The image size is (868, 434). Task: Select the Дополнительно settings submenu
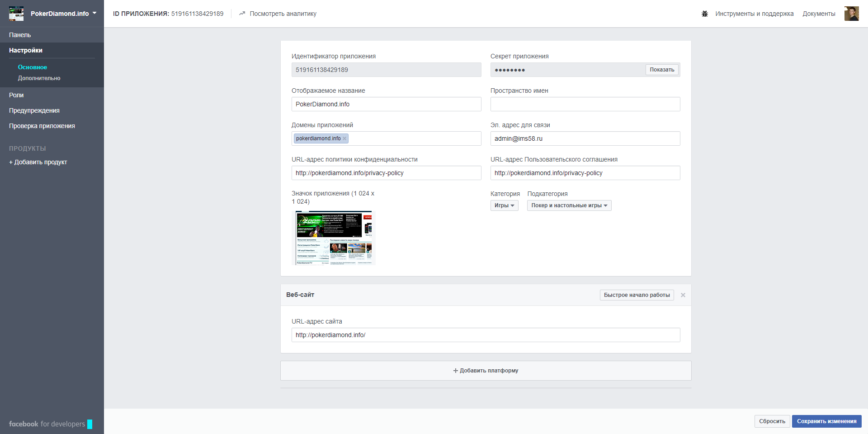click(x=39, y=78)
